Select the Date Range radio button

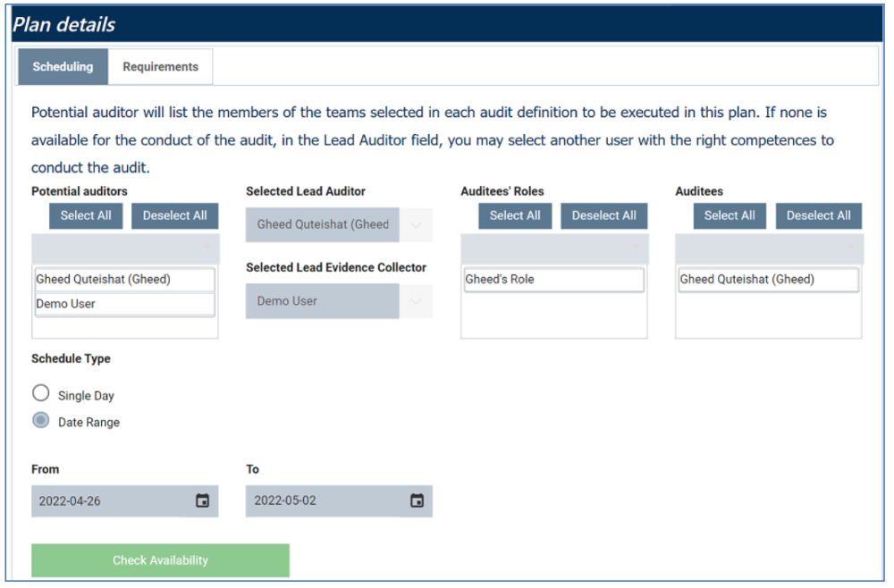(x=41, y=421)
